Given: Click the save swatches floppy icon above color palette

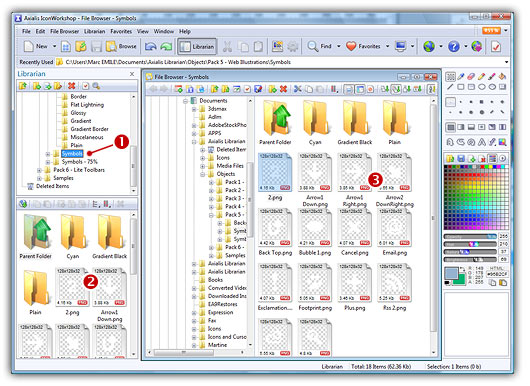Looking at the screenshot, I should [x=461, y=158].
